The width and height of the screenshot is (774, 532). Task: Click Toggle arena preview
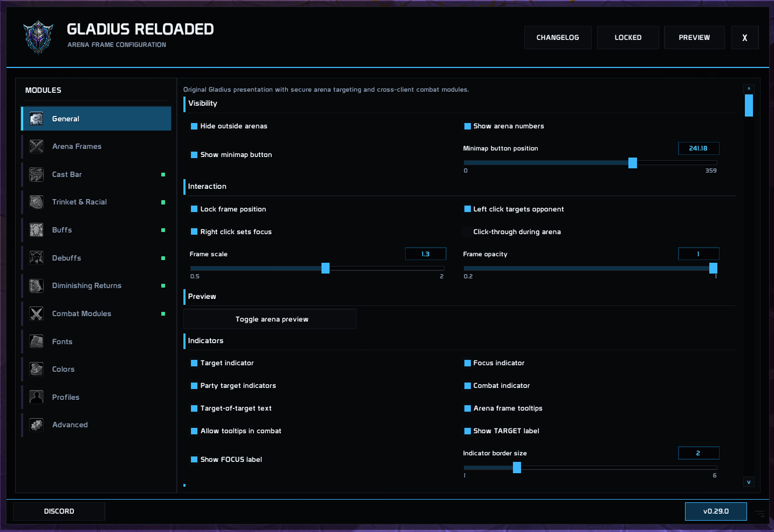click(x=270, y=319)
